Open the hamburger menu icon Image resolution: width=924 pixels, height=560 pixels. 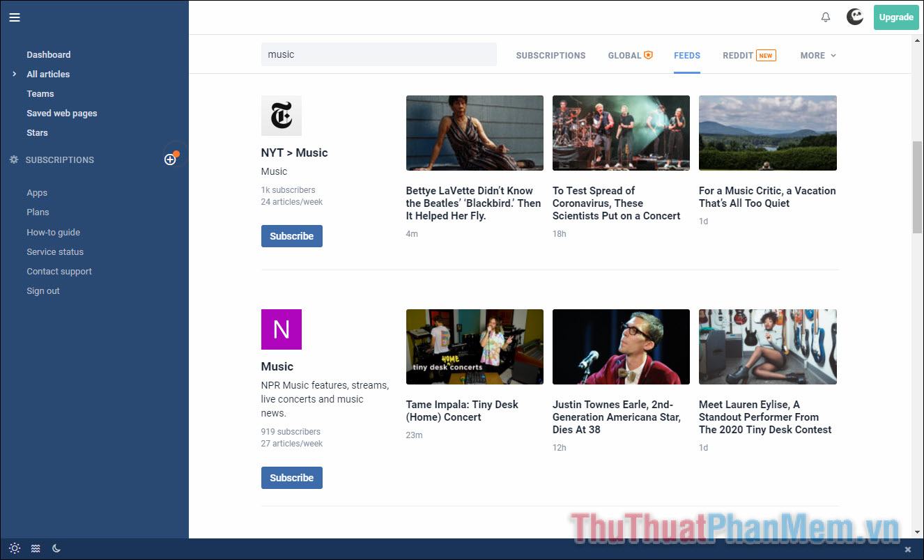[15, 17]
